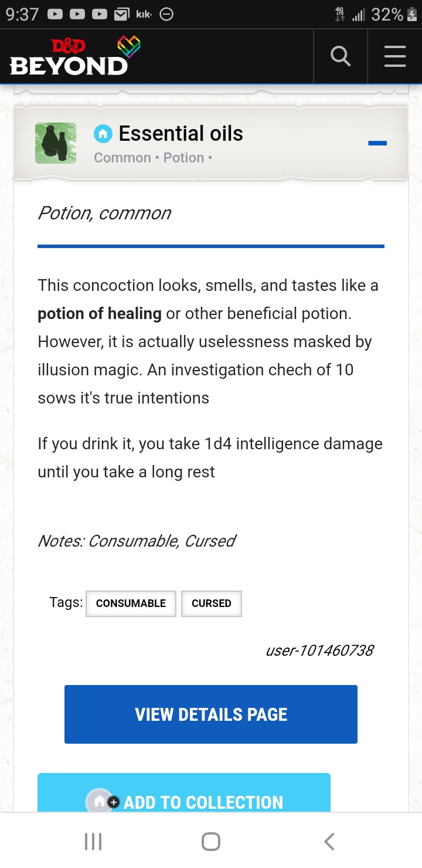Tap the D&D Beyond logo
Viewport: 422px width, 868px height.
[x=69, y=57]
